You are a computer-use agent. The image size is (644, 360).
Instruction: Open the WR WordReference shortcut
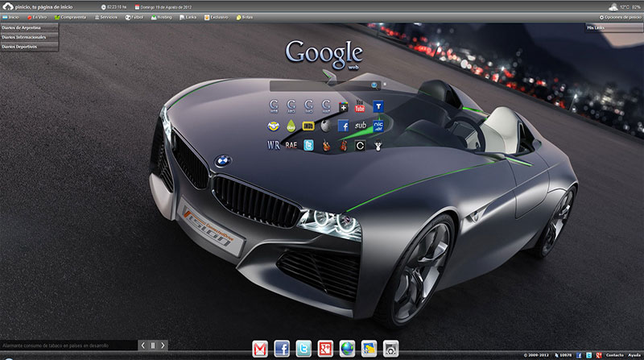(273, 146)
